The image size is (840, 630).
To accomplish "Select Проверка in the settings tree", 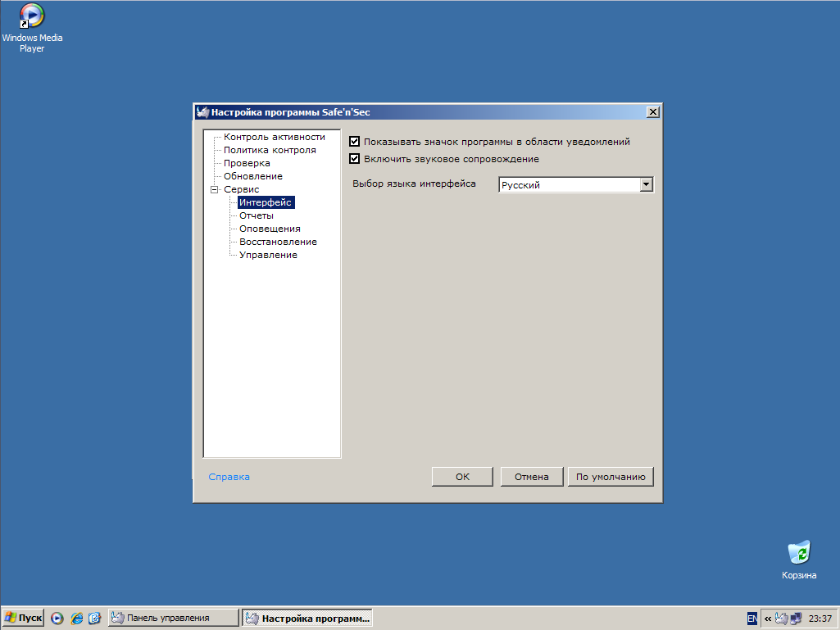I will 247,163.
